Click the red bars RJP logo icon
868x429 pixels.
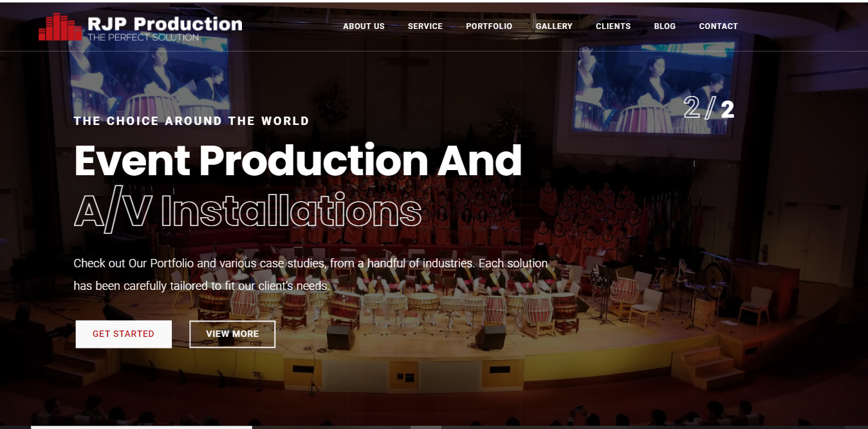[61, 27]
